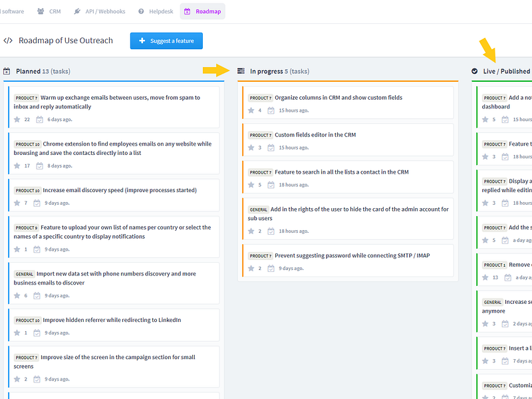532x399 pixels.
Task: Click '8 days ago.' on Chrome extension task
Action: click(x=60, y=166)
